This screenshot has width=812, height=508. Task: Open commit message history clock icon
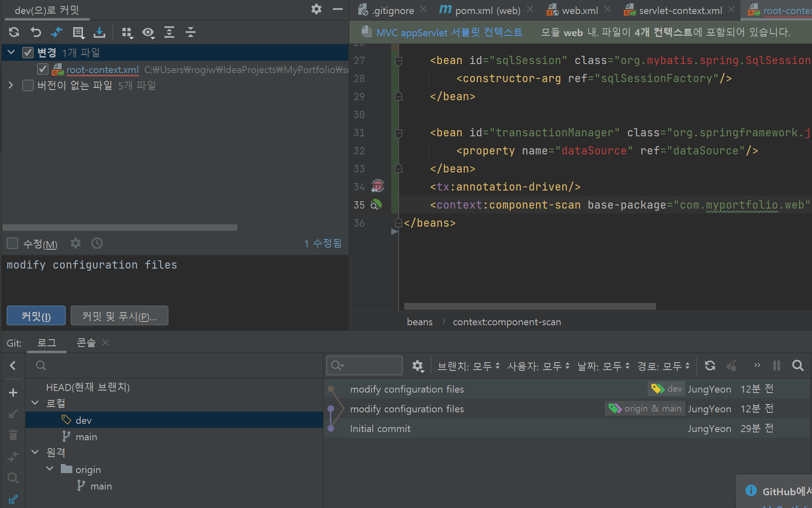(97, 244)
